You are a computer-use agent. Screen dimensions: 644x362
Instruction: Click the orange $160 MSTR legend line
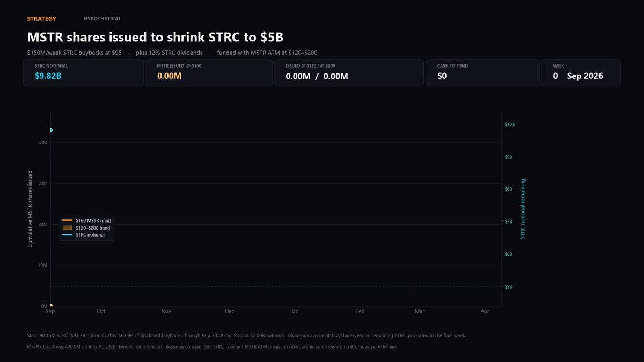coord(67,220)
